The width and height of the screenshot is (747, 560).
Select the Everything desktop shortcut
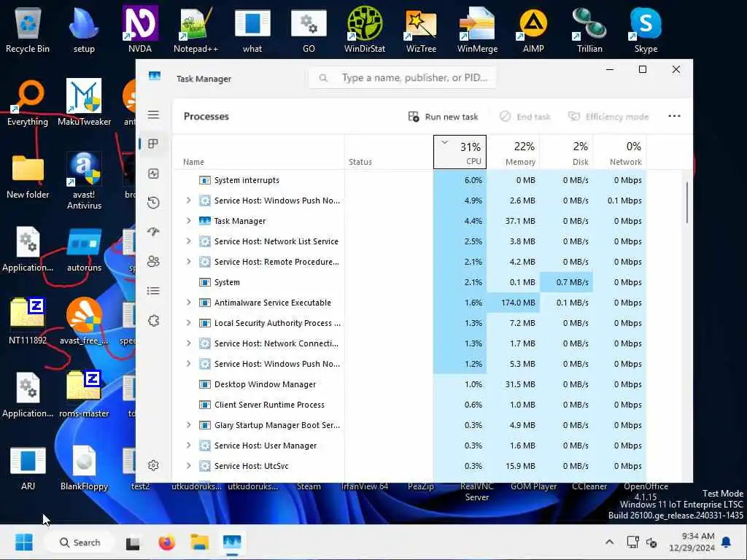click(x=28, y=103)
